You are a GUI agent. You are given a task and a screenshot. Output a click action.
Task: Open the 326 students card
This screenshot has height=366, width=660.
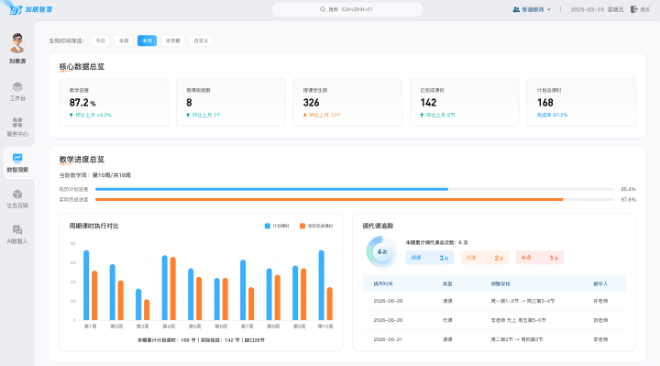(x=347, y=102)
